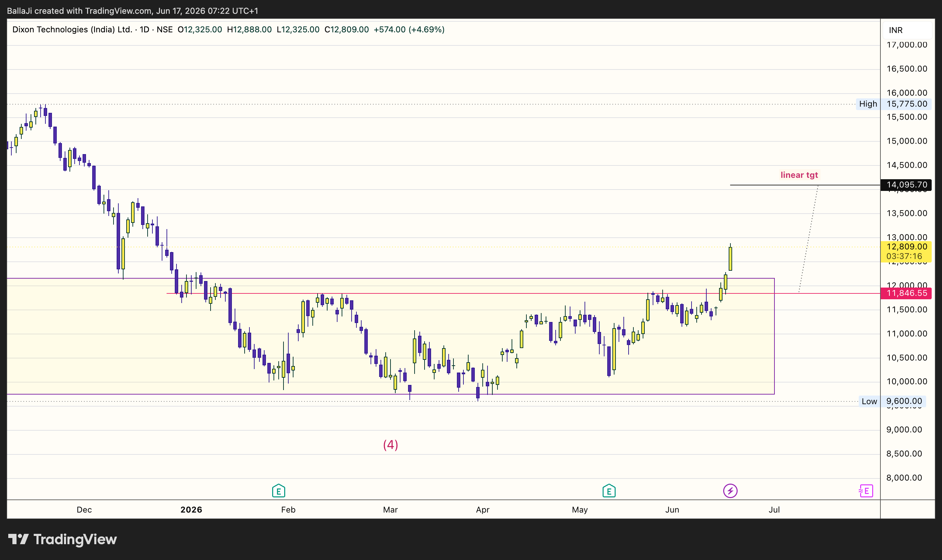This screenshot has width=942, height=560.
Task: Click the 14,095.70 target price label
Action: 906,185
